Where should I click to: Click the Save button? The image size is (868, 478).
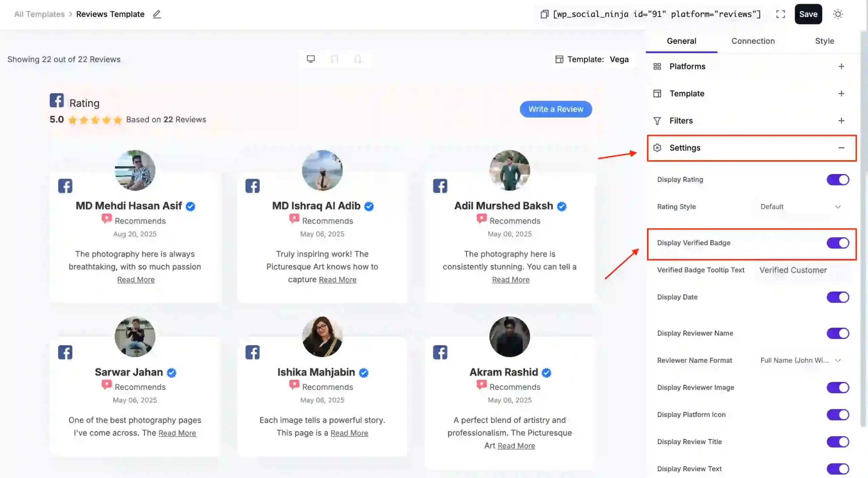pos(808,14)
